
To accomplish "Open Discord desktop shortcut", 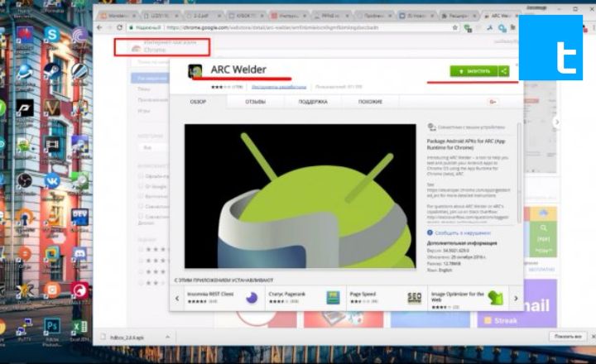I will coord(79,256).
